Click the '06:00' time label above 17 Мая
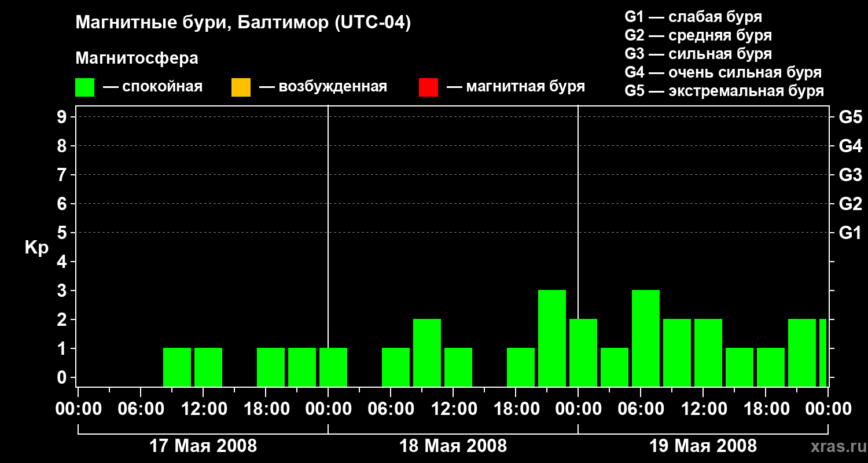 pos(141,409)
